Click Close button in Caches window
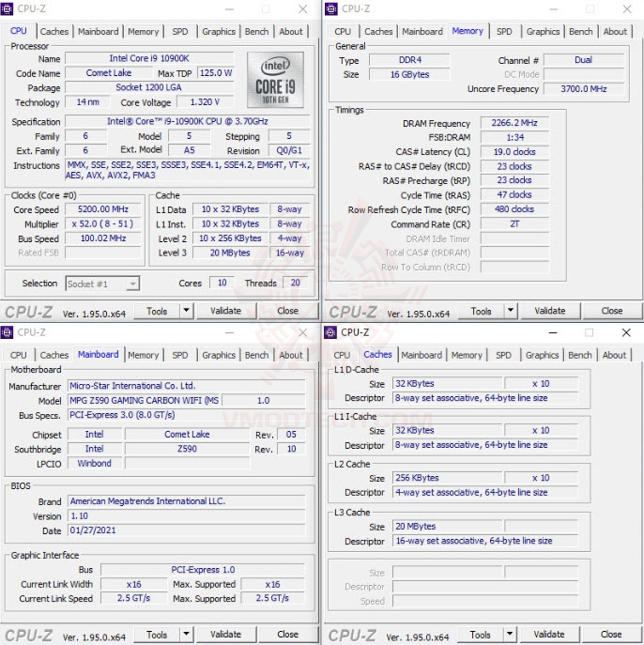 pos(611,635)
